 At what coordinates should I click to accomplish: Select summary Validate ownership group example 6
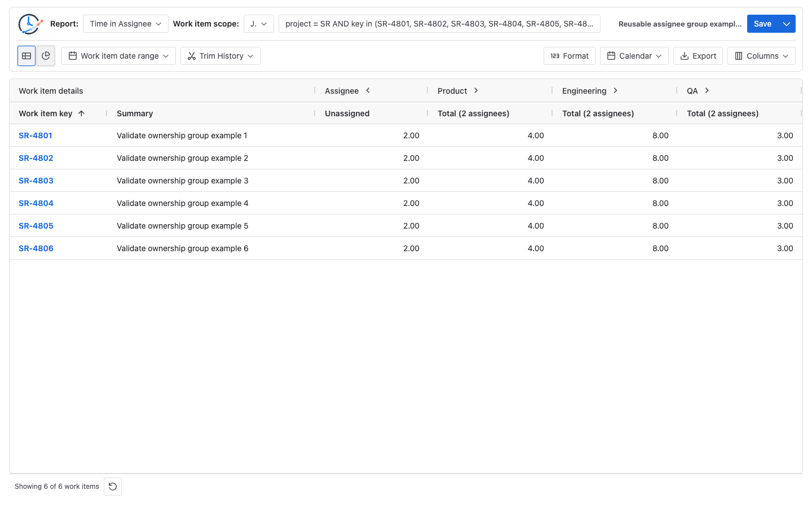[x=183, y=248]
